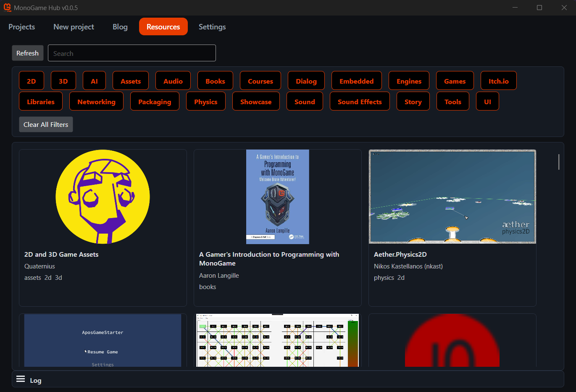Go to the Blog tab
The image size is (576, 392).
pos(120,26)
